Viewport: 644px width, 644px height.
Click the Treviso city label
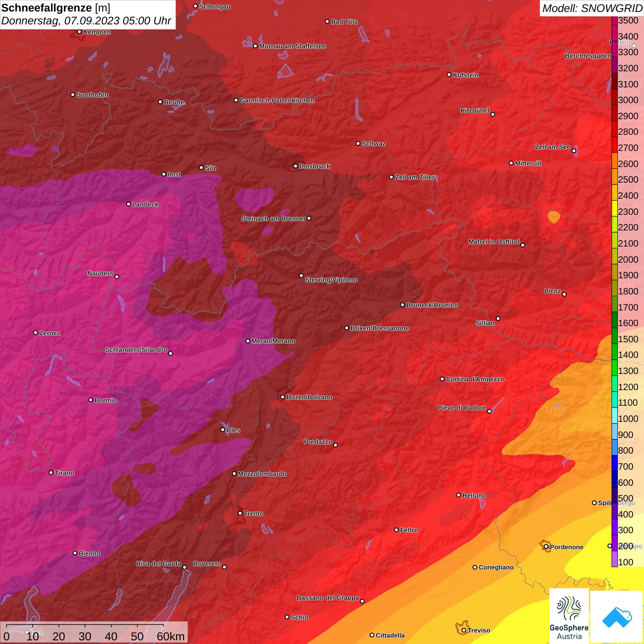(x=479, y=630)
